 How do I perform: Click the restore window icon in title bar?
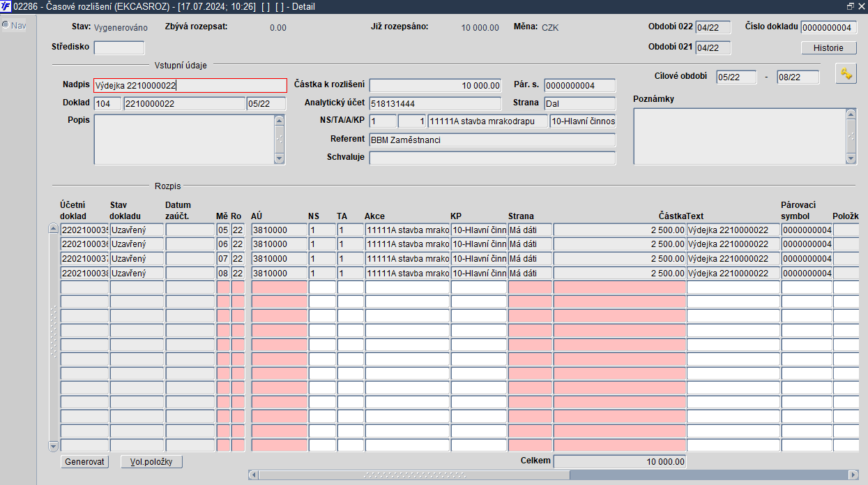tap(851, 6)
